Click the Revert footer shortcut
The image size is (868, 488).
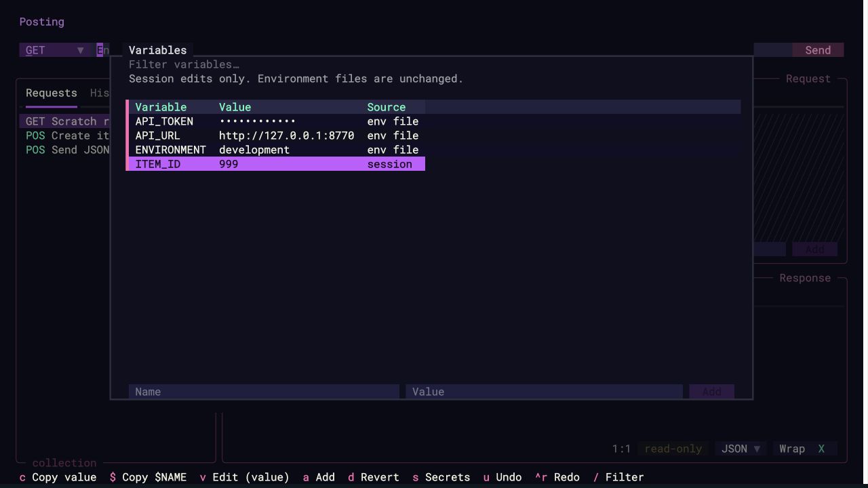[374, 477]
